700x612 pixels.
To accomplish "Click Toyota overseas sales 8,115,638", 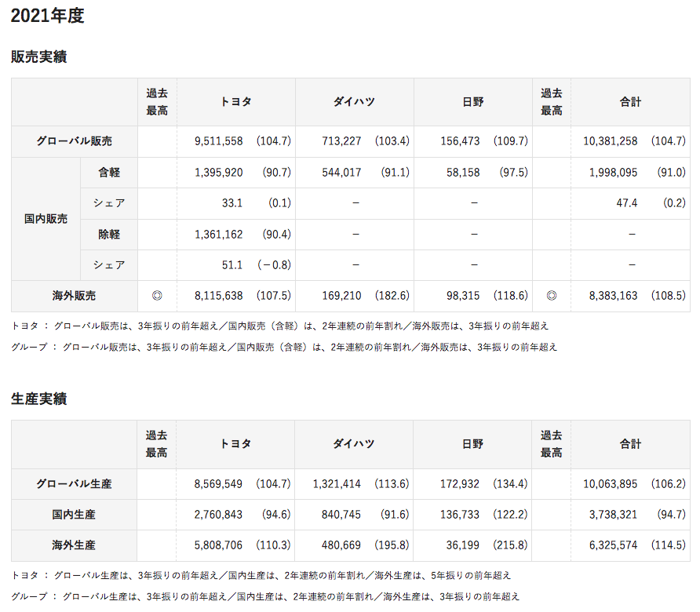I will tap(219, 296).
